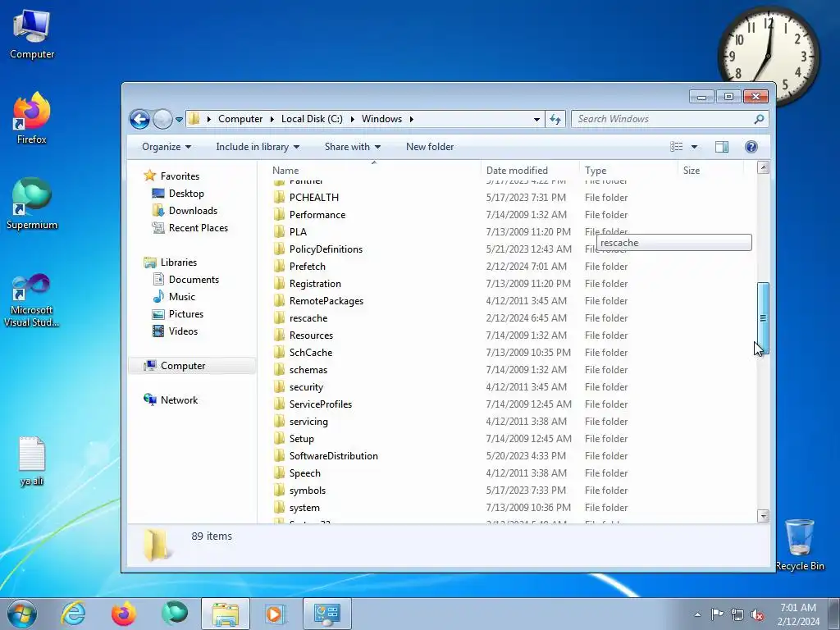Select the schemas folder icon
840x630 pixels.
279,370
